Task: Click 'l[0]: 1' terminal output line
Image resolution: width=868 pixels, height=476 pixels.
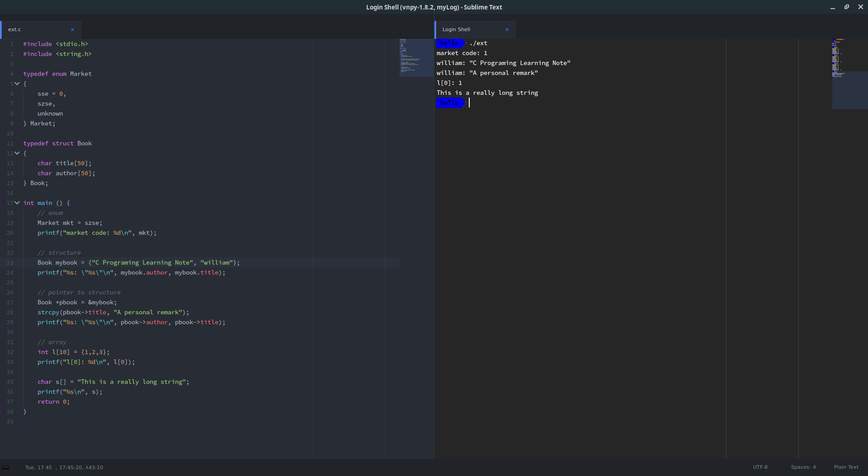Action: click(449, 83)
